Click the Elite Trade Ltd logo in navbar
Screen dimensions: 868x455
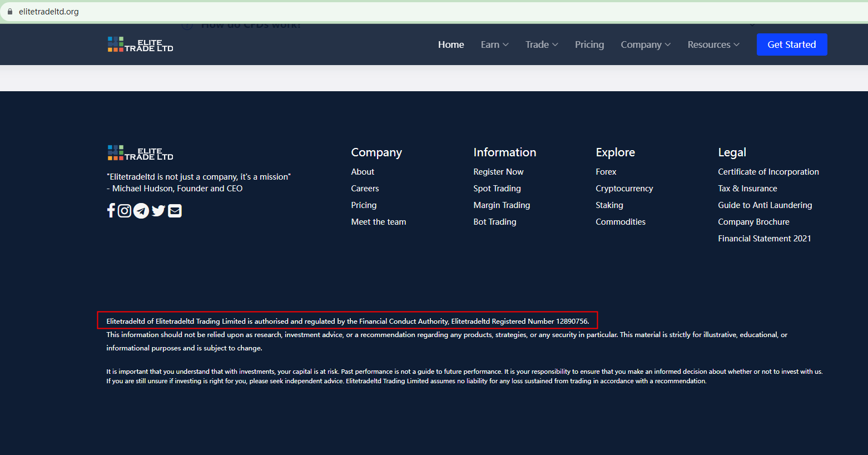[x=140, y=44]
